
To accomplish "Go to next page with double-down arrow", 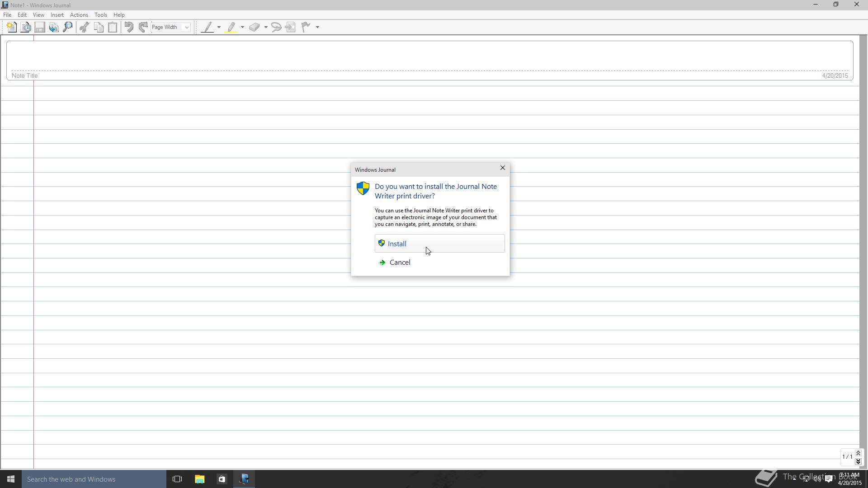I will click(858, 461).
